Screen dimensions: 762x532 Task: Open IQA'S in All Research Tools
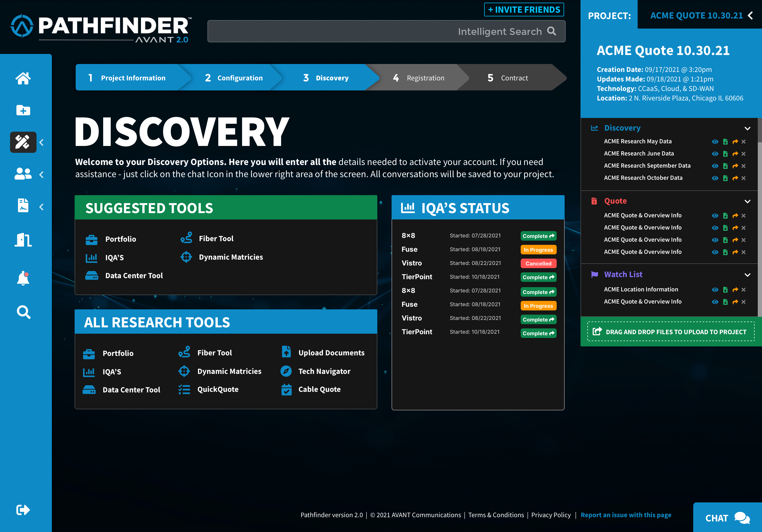(x=102, y=372)
